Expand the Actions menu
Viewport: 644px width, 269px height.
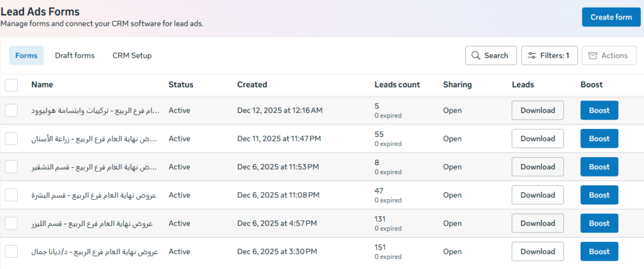coord(608,55)
